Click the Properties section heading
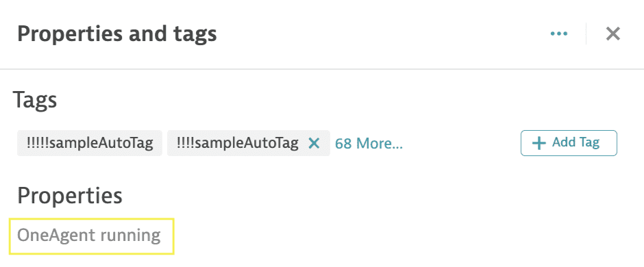This screenshot has width=644, height=267. pos(70,196)
